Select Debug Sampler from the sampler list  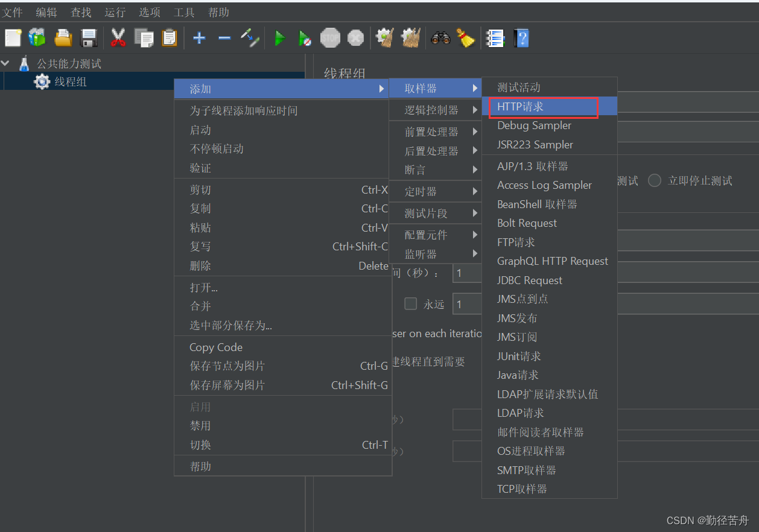(533, 125)
